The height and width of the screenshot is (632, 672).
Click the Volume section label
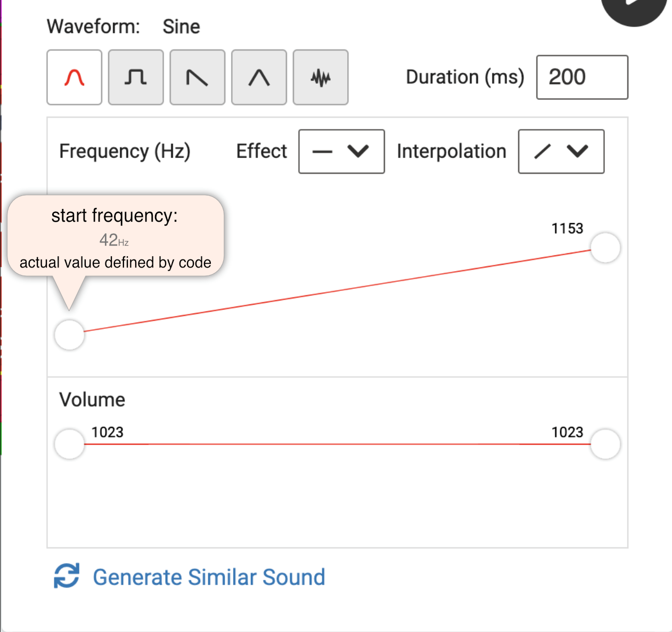click(92, 400)
